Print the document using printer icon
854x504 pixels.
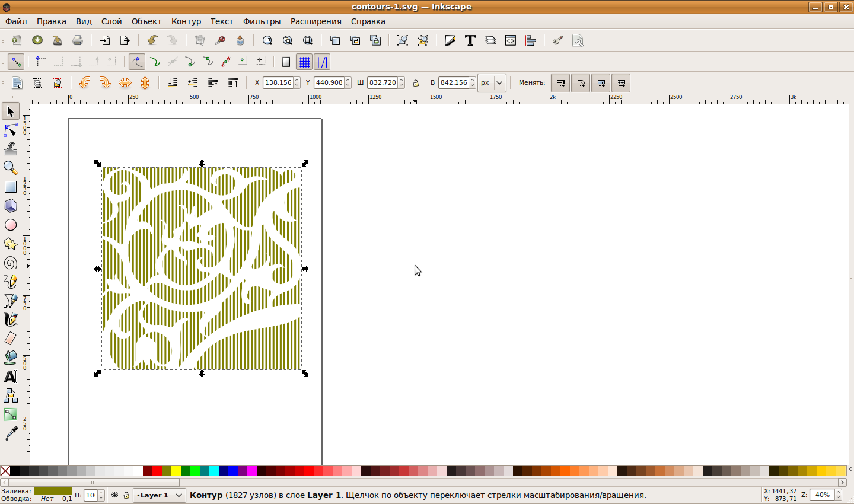click(x=78, y=40)
